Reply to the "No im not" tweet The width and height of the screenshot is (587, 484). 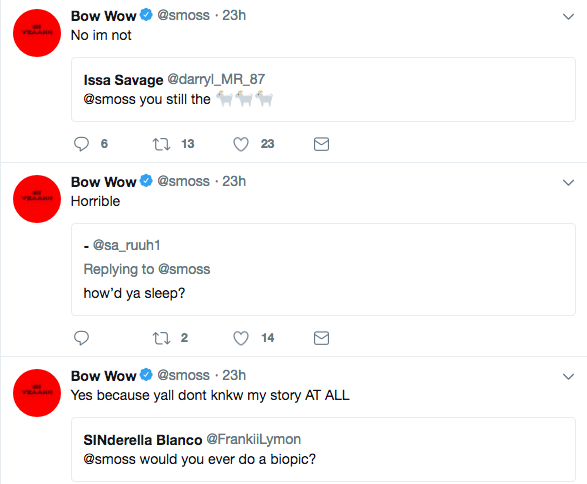click(81, 144)
